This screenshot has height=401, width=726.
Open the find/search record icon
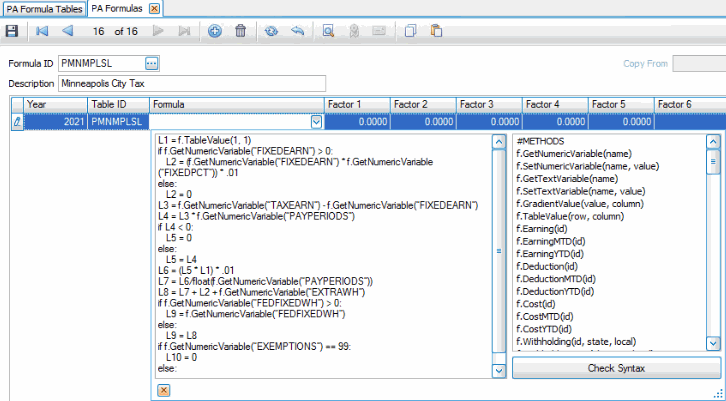click(328, 31)
